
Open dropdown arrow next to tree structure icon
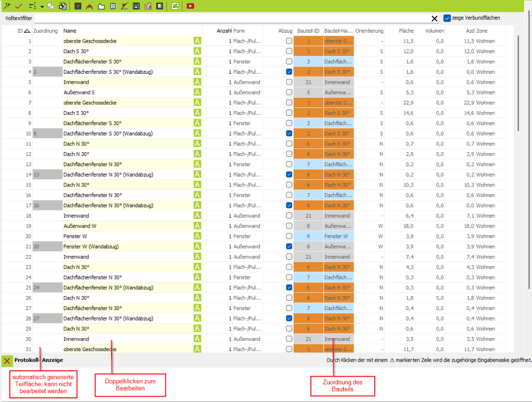tap(42, 7)
